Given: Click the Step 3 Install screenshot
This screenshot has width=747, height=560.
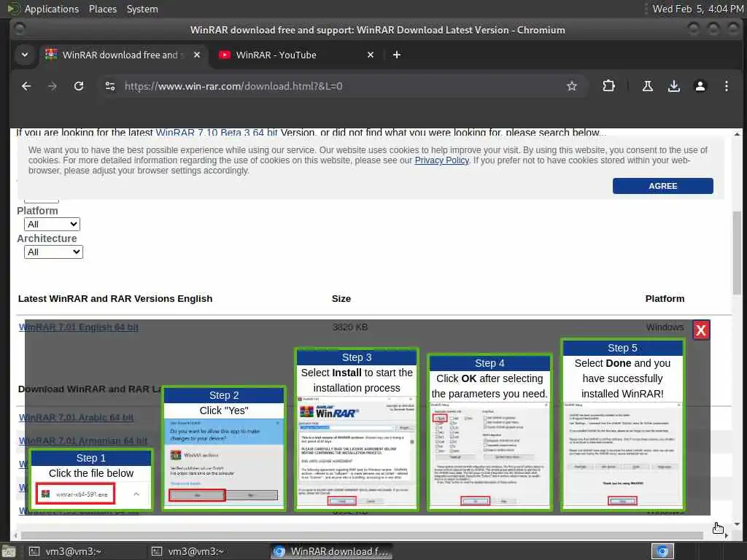Looking at the screenshot, I should coord(357,452).
